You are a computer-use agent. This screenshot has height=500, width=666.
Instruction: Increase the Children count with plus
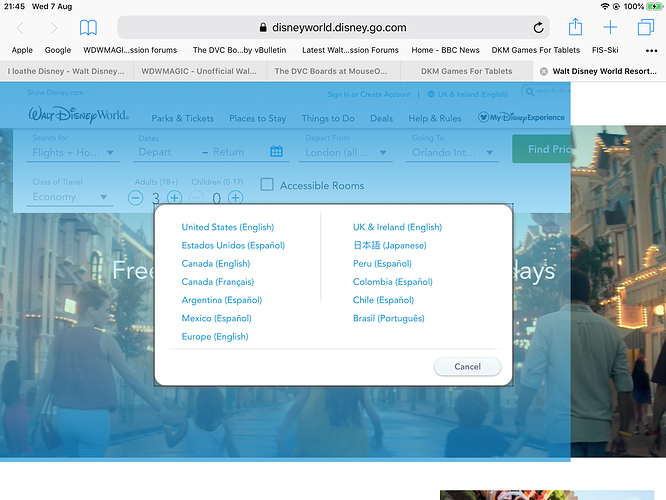pos(236,198)
